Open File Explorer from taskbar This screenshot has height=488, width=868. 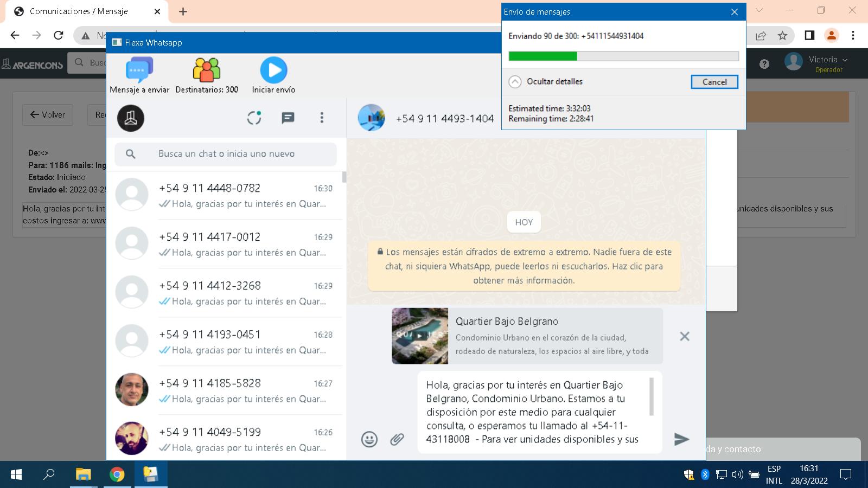83,474
